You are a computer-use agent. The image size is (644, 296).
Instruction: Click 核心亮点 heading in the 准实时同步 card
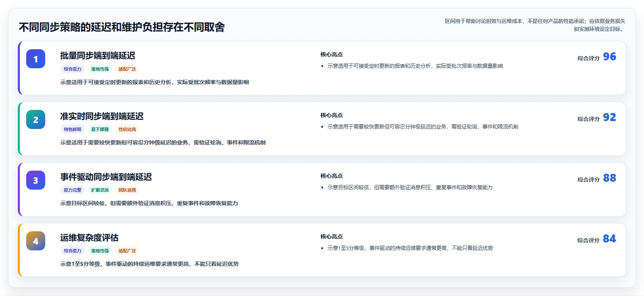332,115
